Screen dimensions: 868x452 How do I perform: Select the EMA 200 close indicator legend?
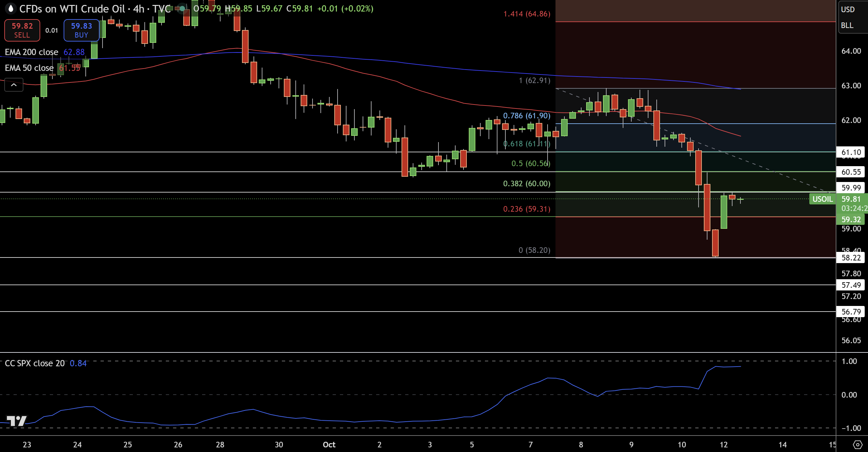tap(31, 52)
